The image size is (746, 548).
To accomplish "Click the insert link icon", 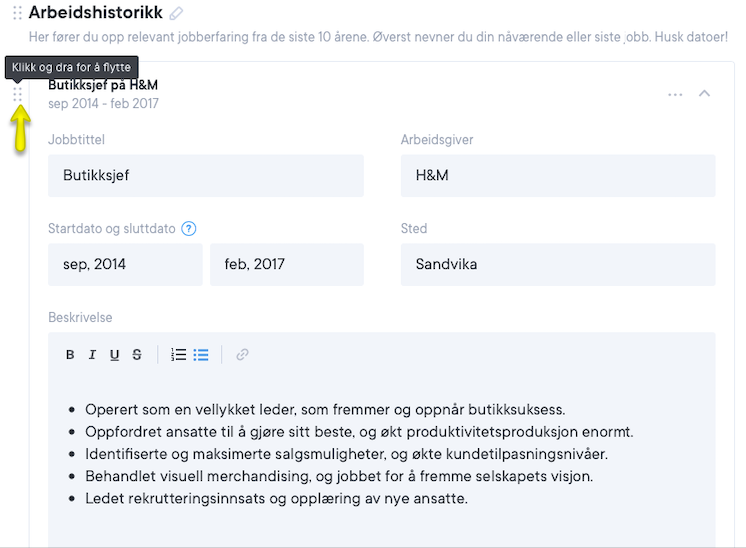I will tap(242, 355).
